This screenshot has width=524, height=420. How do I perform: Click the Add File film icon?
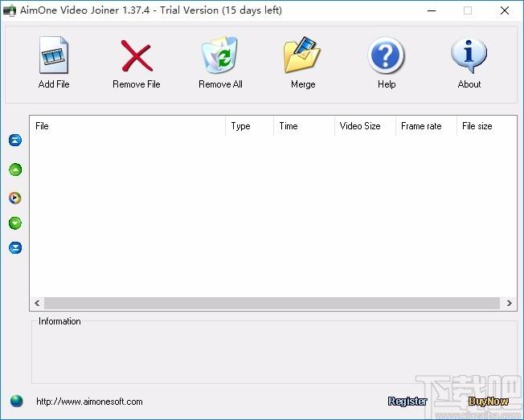click(54, 55)
